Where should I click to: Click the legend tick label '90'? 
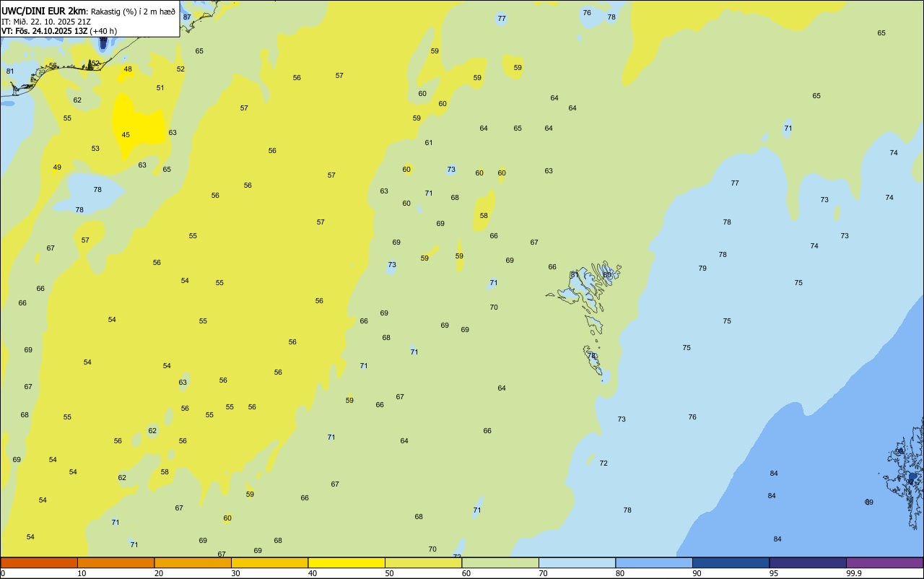[697, 573]
